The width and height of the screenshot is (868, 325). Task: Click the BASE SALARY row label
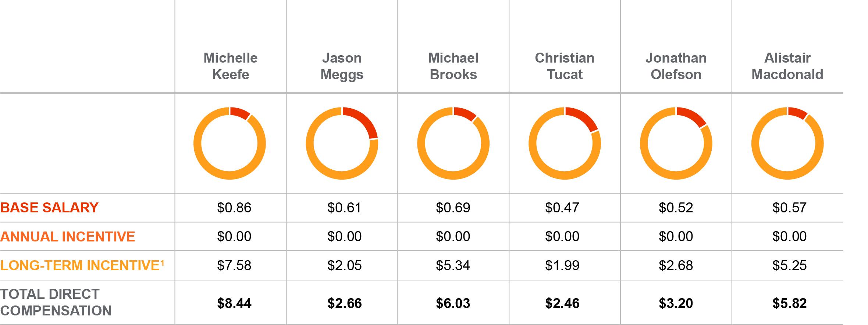coord(49,208)
